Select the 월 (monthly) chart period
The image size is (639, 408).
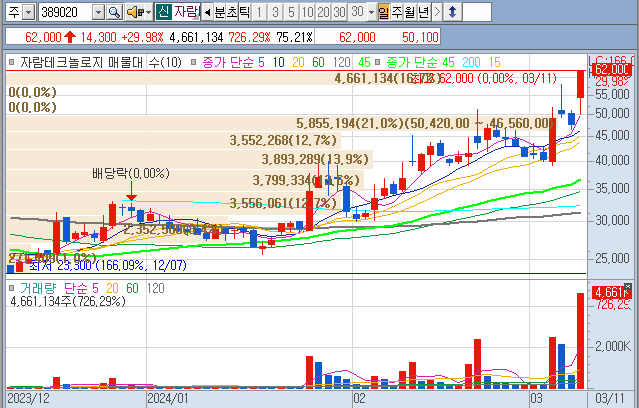tap(410, 12)
